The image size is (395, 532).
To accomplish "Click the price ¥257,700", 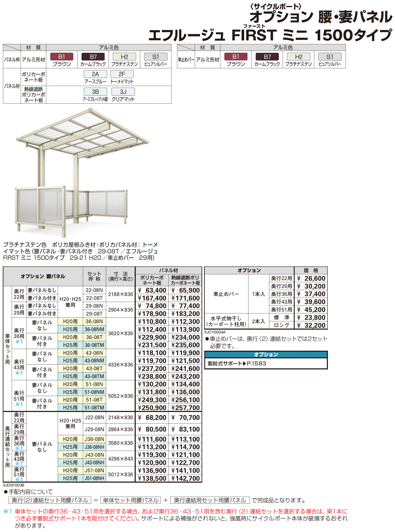I will click(186, 408).
